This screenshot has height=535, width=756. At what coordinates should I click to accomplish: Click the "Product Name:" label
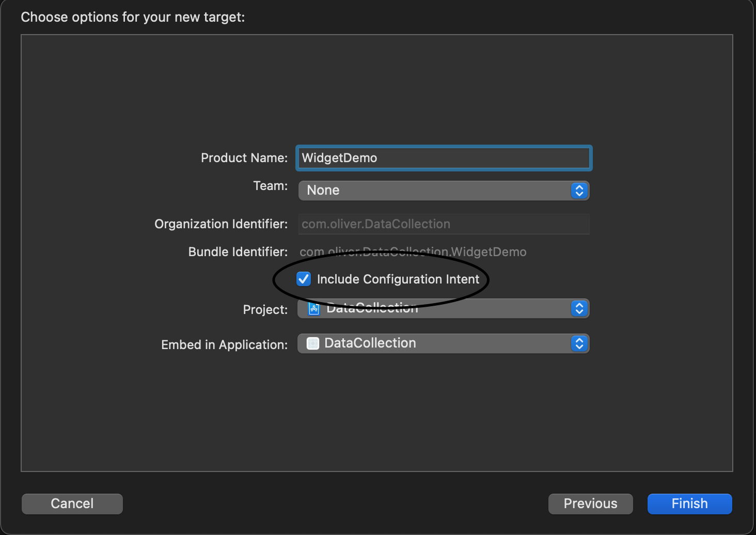pyautogui.click(x=244, y=158)
